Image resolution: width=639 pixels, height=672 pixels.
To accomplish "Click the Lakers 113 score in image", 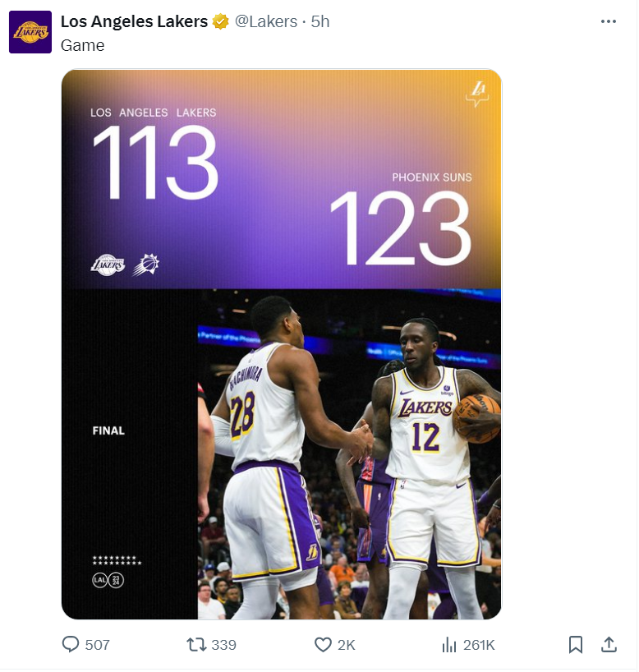I will point(155,163).
